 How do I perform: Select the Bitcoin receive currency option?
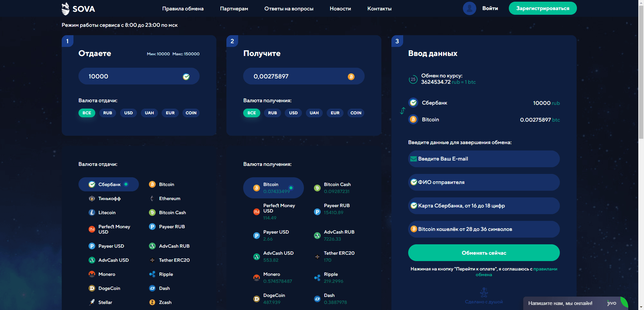pyautogui.click(x=273, y=188)
